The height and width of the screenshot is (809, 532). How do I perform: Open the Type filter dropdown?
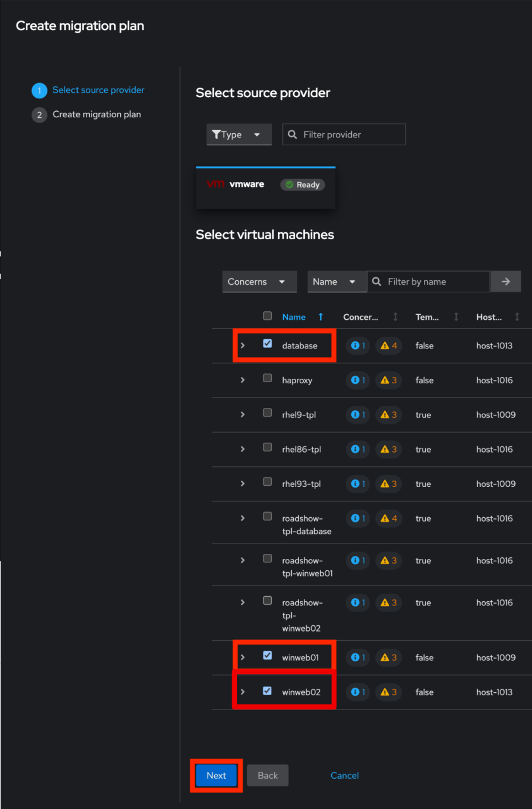239,134
